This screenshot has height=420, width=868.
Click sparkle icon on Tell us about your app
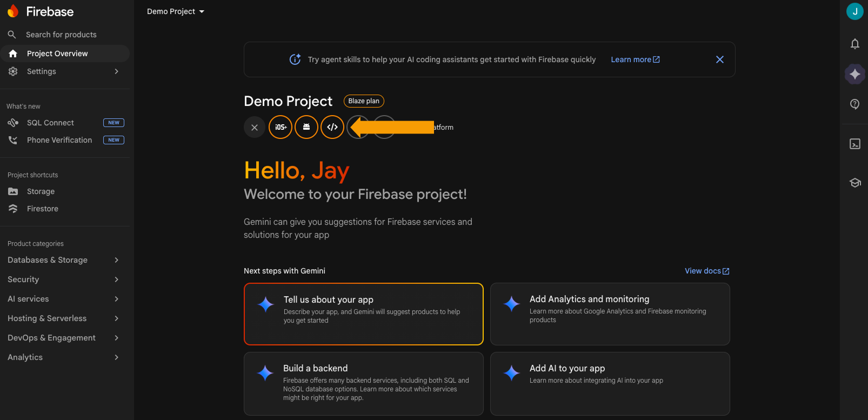tap(266, 304)
